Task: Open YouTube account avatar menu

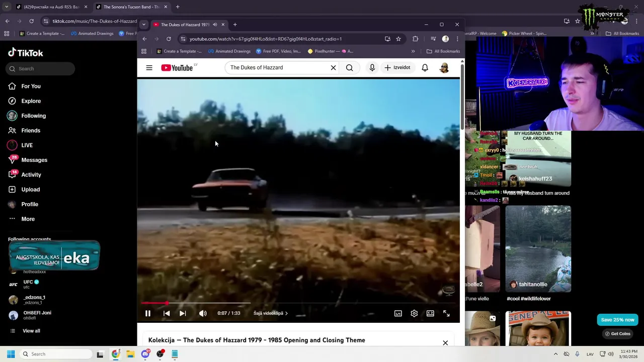Action: pos(444,67)
